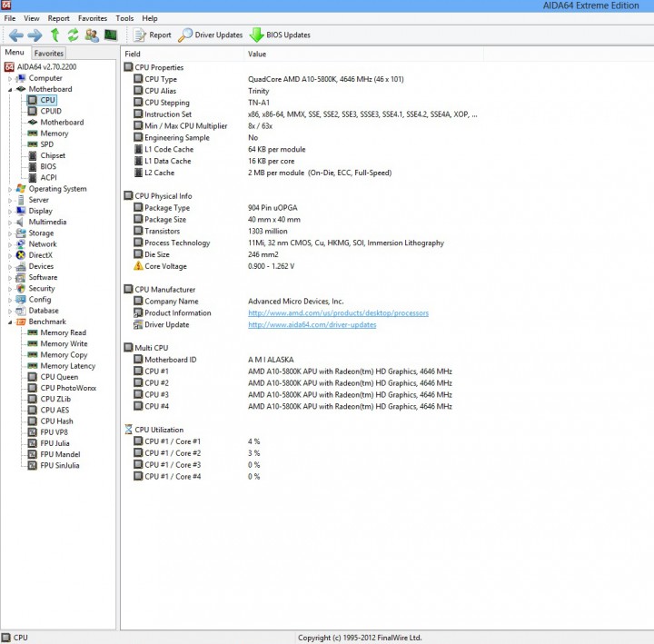
Task: Select the CPU Queen benchmark
Action: (53, 377)
